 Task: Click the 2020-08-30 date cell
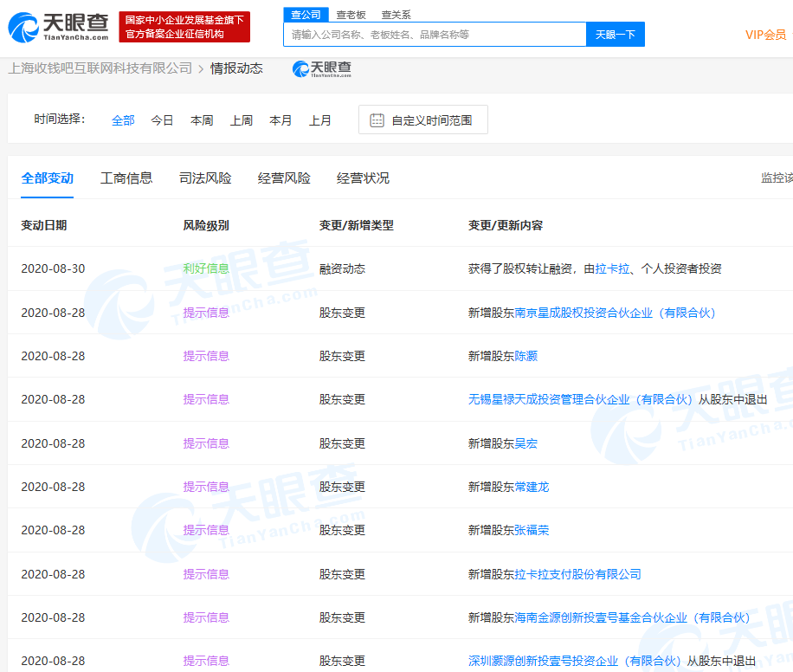tap(53, 268)
